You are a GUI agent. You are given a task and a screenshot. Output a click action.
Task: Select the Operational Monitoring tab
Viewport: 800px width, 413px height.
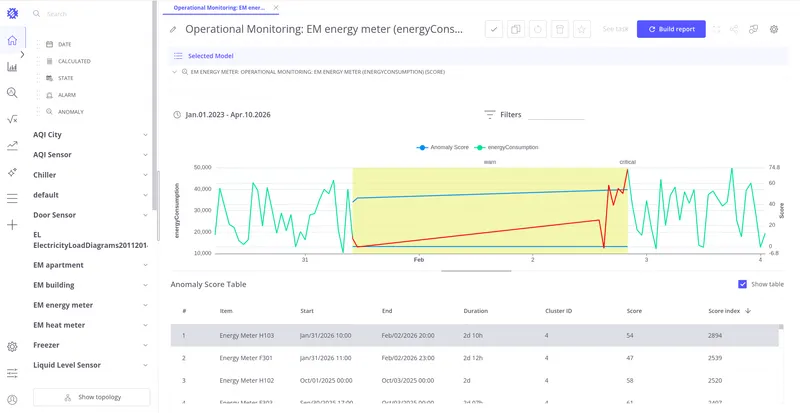219,8
